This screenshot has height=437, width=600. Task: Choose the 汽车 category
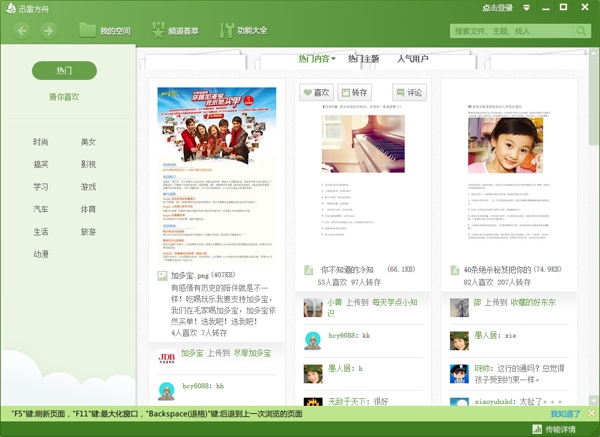tap(41, 209)
